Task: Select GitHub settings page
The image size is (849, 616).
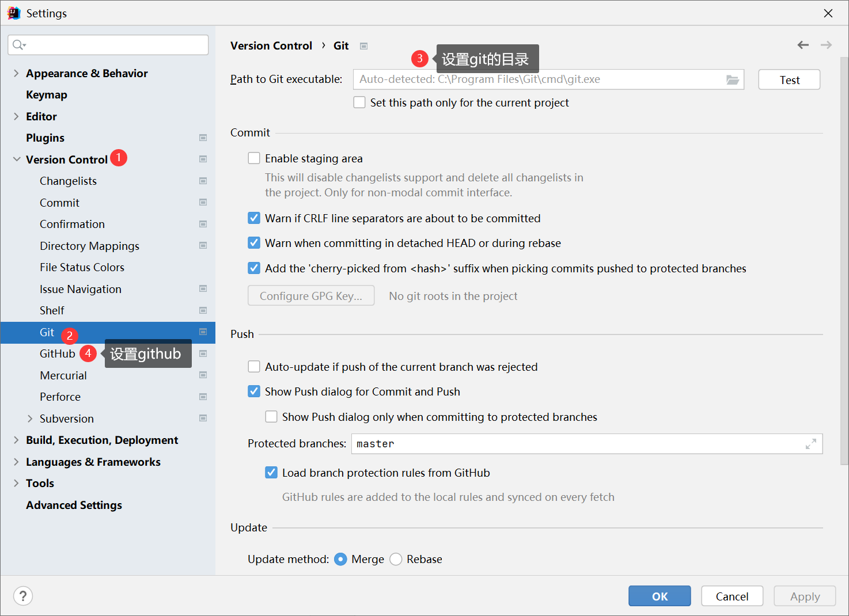Action: point(57,353)
